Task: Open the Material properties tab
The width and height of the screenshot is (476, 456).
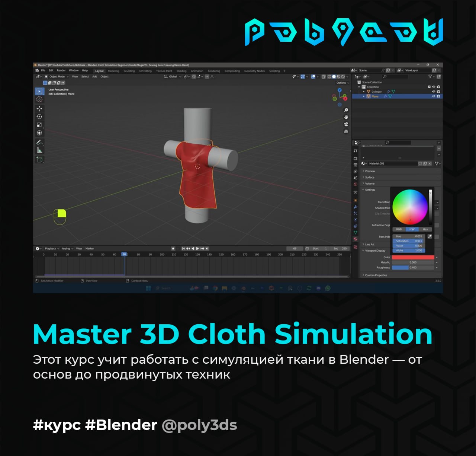Action: 356,239
